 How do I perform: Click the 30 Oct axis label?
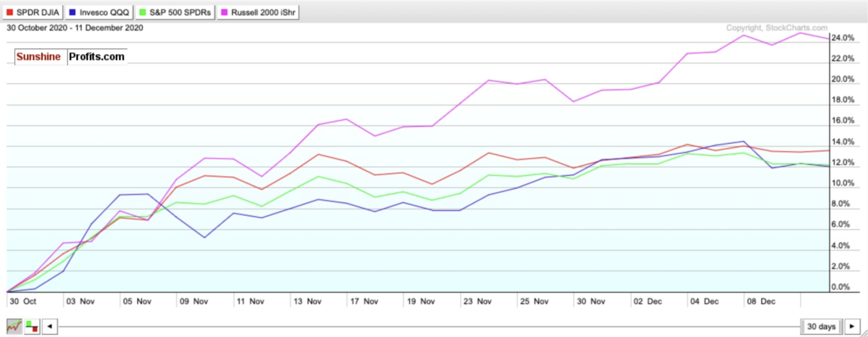coord(23,301)
